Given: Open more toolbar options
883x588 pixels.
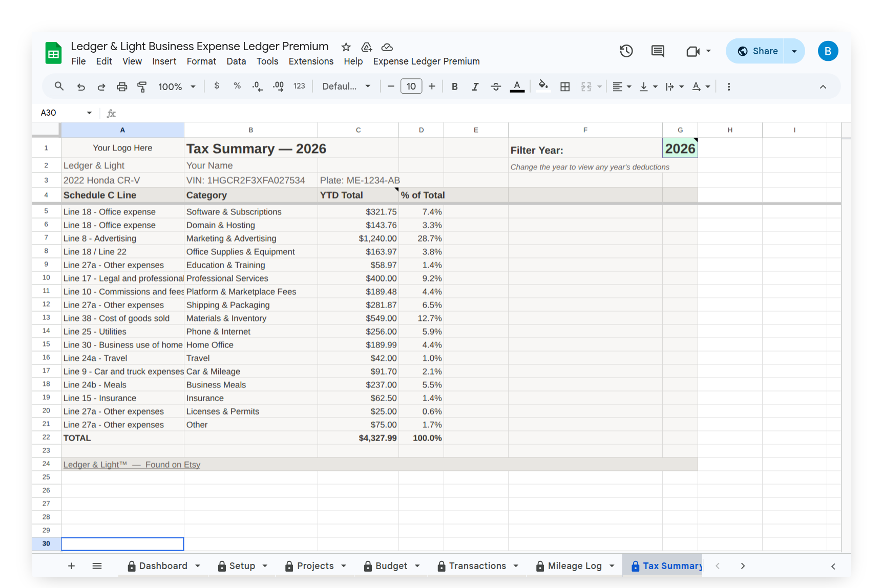Looking at the screenshot, I should (x=729, y=86).
